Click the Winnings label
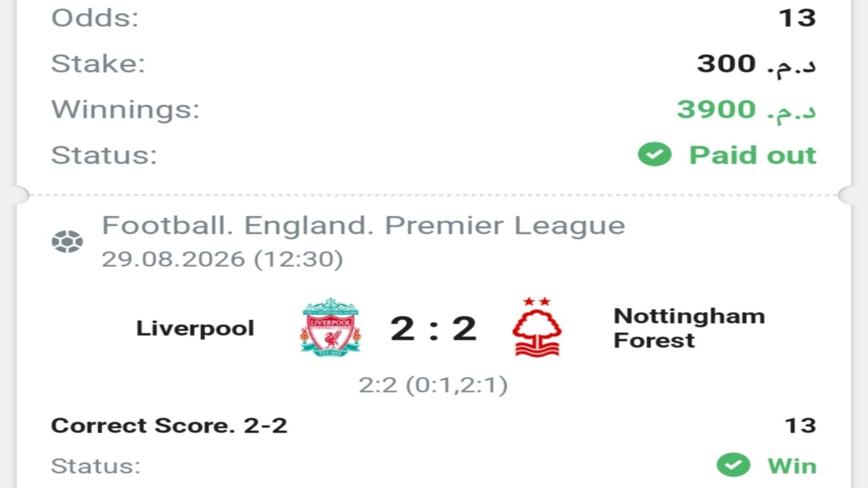Viewport: 868px width, 488px height. pos(125,110)
